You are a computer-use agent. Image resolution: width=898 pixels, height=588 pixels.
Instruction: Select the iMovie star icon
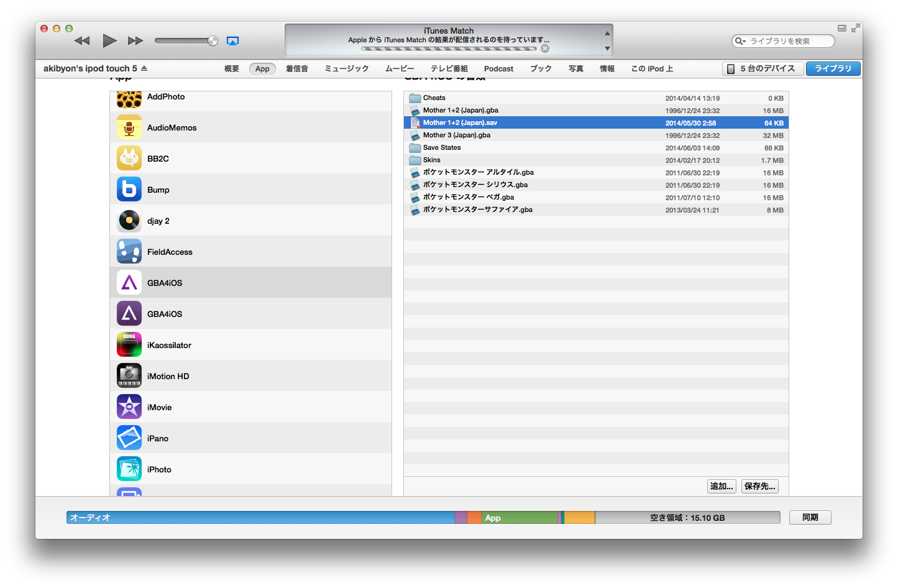[129, 407]
